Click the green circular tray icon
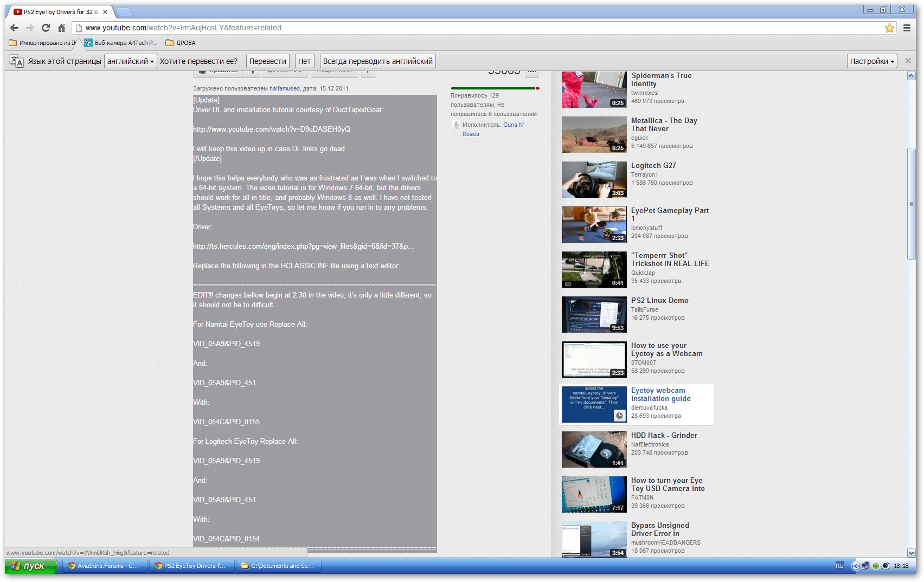The image size is (924, 582). point(875,566)
